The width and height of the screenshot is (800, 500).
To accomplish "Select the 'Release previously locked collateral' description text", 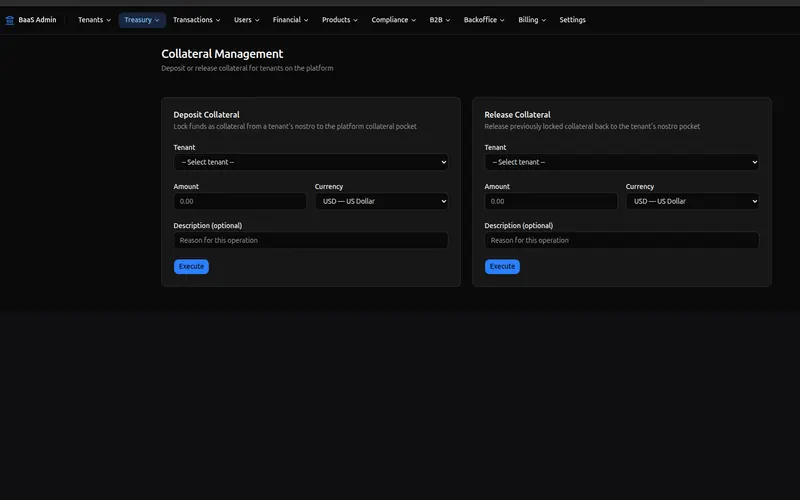I will (592, 127).
